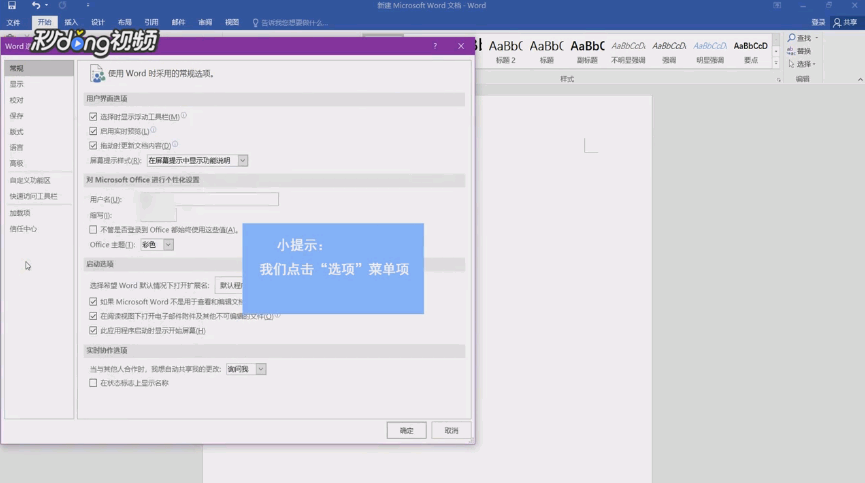Apply the 不明显强调 style
This screenshot has height=483, width=865.
628,52
